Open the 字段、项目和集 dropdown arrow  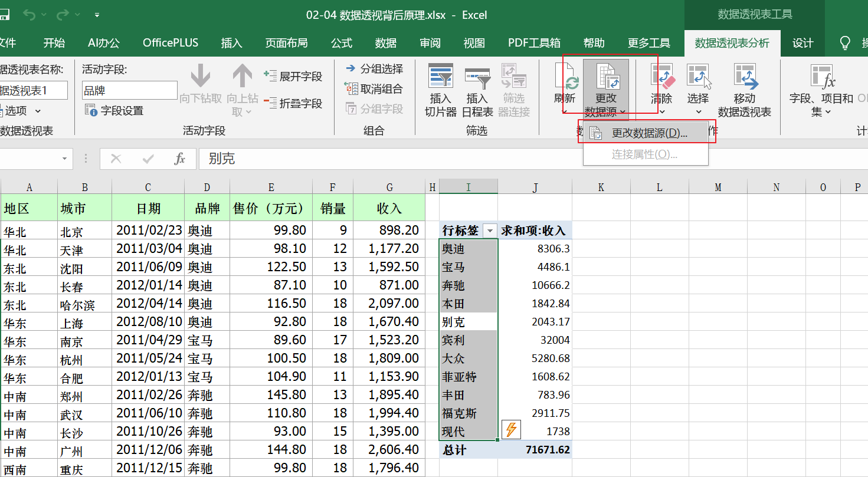(x=828, y=111)
